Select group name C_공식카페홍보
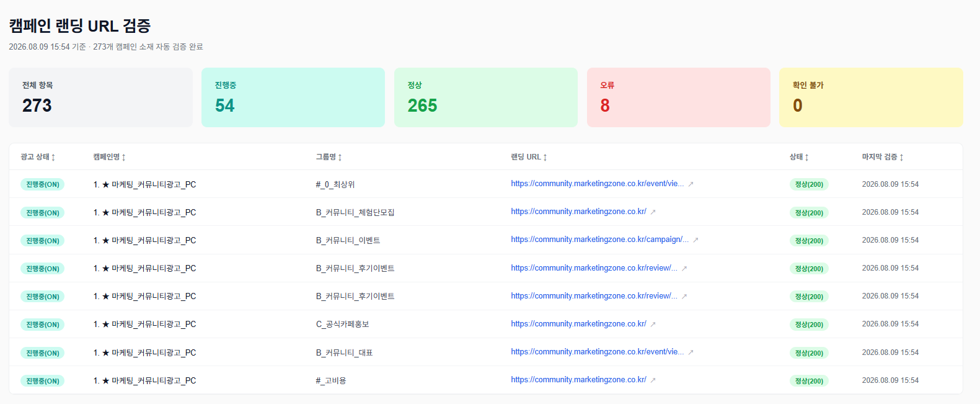The width and height of the screenshot is (980, 404). (x=343, y=324)
